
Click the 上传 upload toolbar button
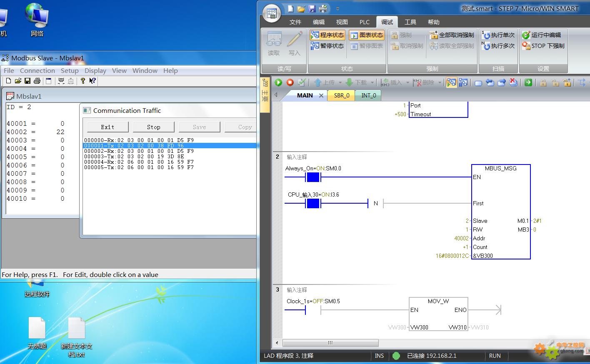pos(325,82)
